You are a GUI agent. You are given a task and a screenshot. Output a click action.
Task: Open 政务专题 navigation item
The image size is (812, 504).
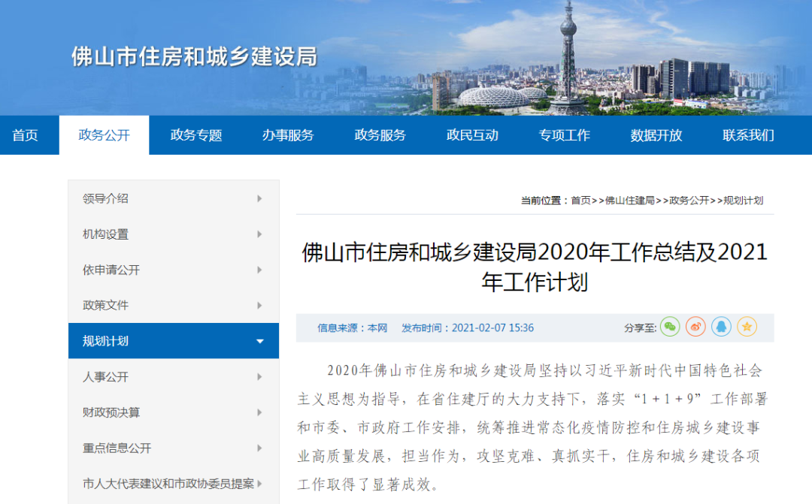tap(196, 135)
